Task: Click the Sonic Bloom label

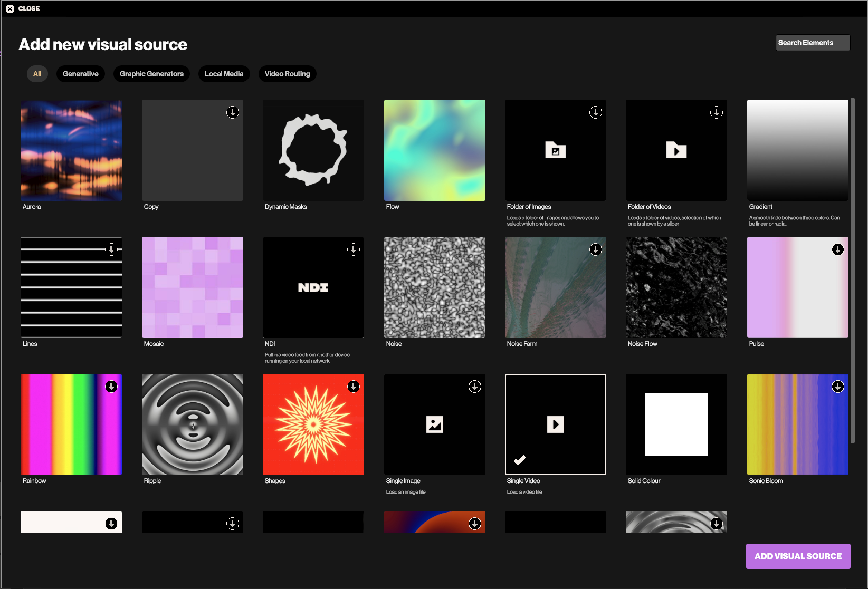Action: pyautogui.click(x=766, y=481)
